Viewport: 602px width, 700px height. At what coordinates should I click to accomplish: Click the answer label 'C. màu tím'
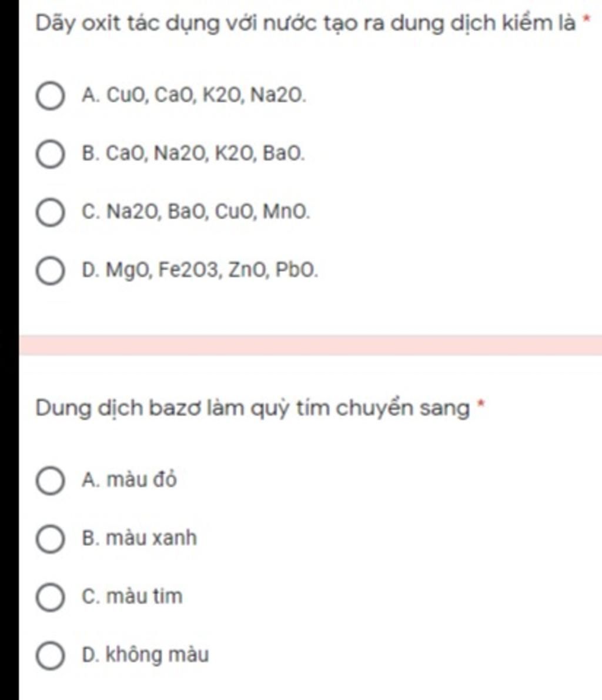pos(132,596)
